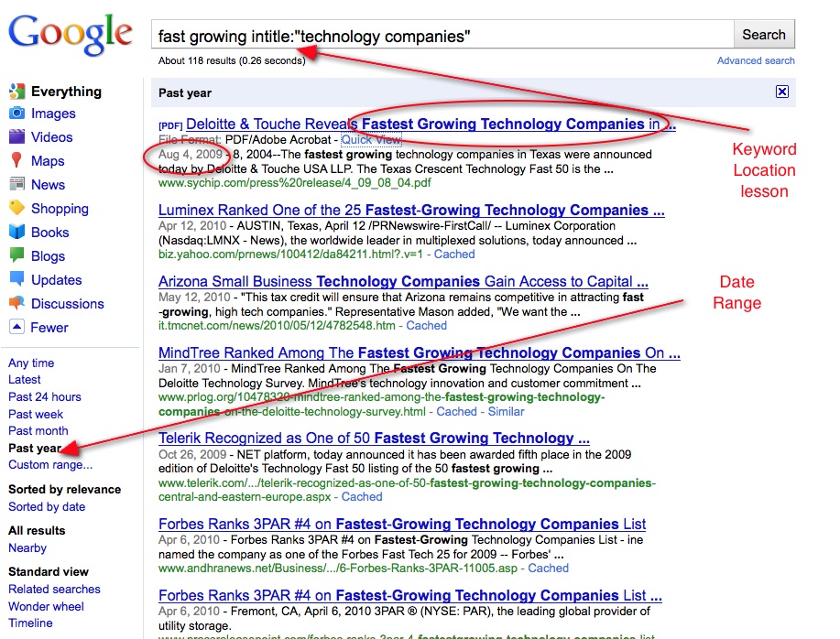Switch to Updates results

pos(56,280)
